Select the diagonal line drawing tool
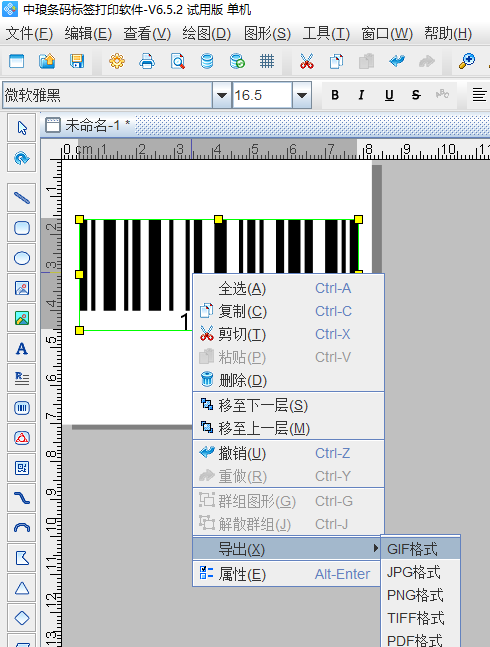The width and height of the screenshot is (490, 647). [22, 198]
